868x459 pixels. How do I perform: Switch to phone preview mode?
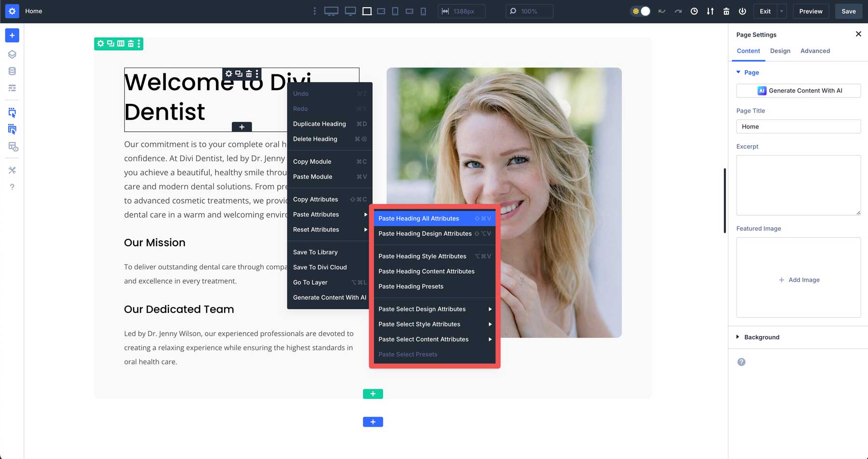423,11
